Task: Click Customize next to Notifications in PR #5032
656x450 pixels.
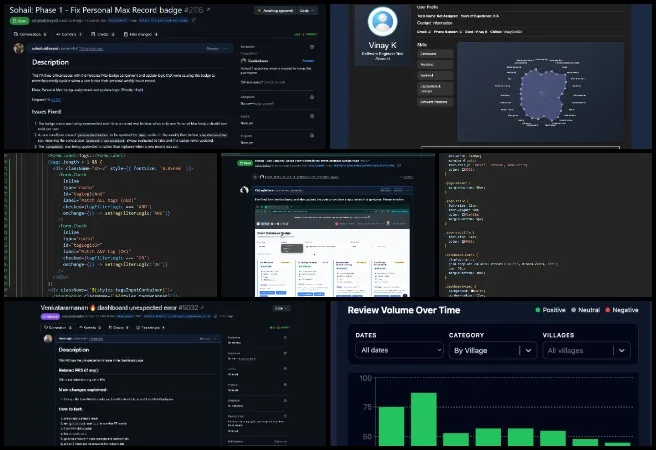Action: coord(280,442)
